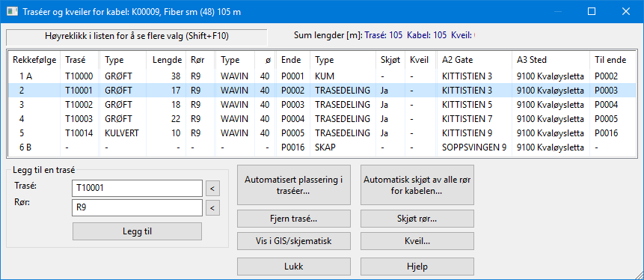The width and height of the screenshot is (644, 280).
Task: Click the application icon in title bar
Action: [12, 11]
